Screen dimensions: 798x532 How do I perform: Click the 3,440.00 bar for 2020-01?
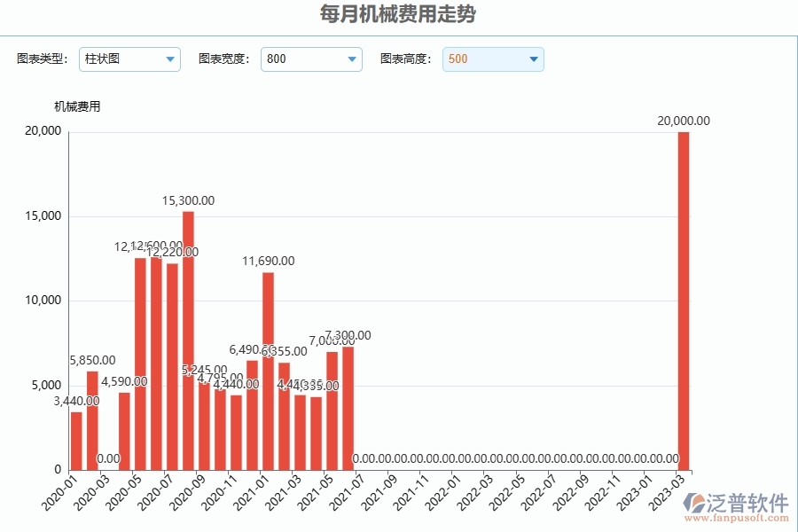coord(78,439)
